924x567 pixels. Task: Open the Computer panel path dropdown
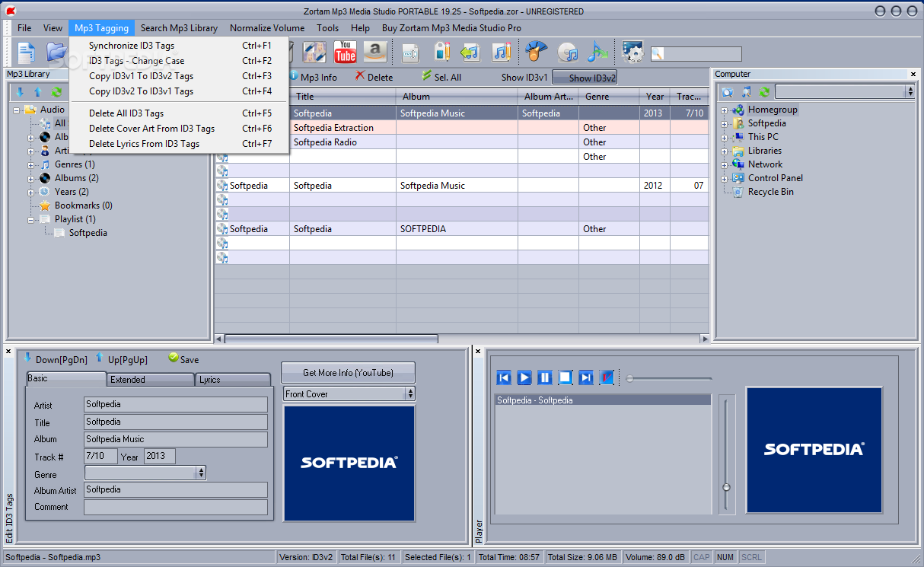(910, 91)
